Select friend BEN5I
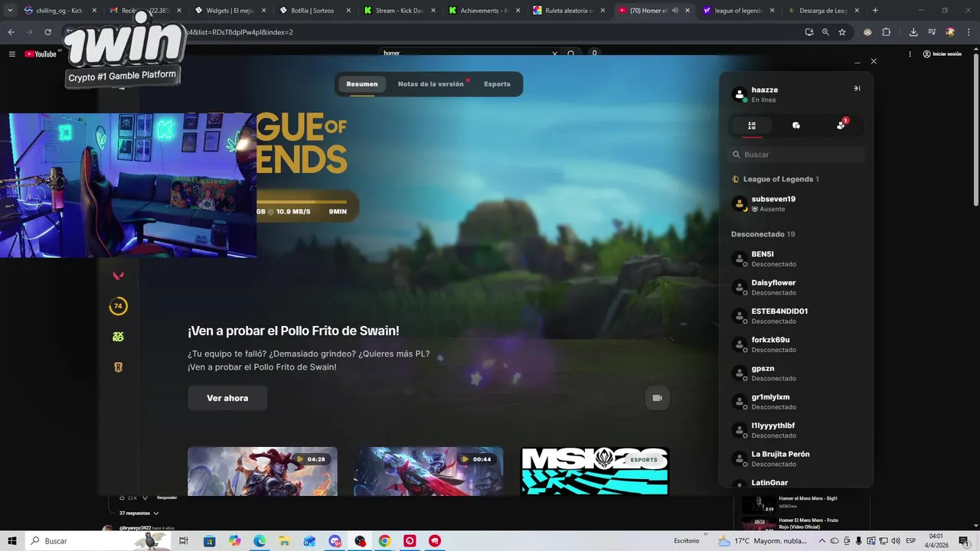The image size is (980, 551). 796,259
